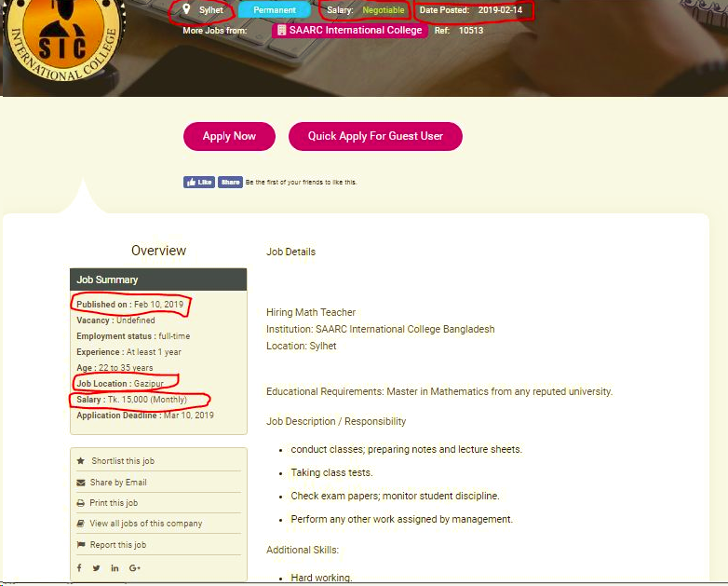
Task: Click the Sylhet location pin icon
Action: tap(186, 9)
